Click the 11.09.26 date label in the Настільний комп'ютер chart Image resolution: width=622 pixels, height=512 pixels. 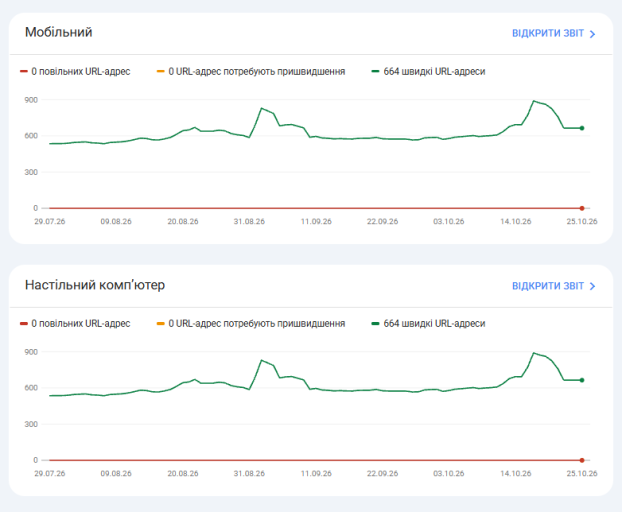coord(316,473)
